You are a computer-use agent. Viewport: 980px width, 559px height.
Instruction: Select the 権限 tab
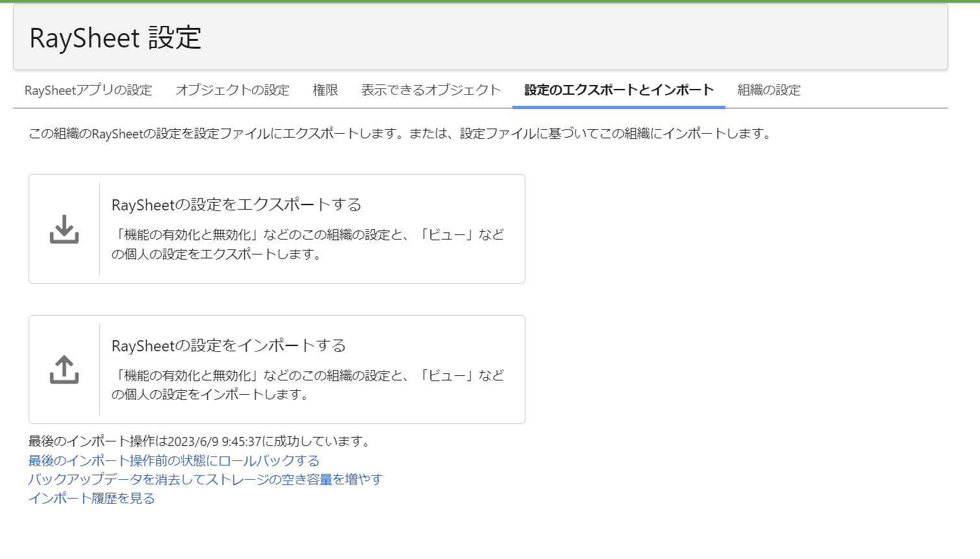pyautogui.click(x=325, y=90)
